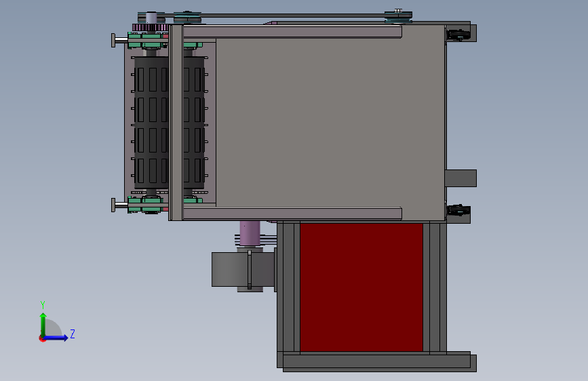This screenshot has width=588, height=381.
Task: Select the upper right caster wheel
Action: pos(458,35)
